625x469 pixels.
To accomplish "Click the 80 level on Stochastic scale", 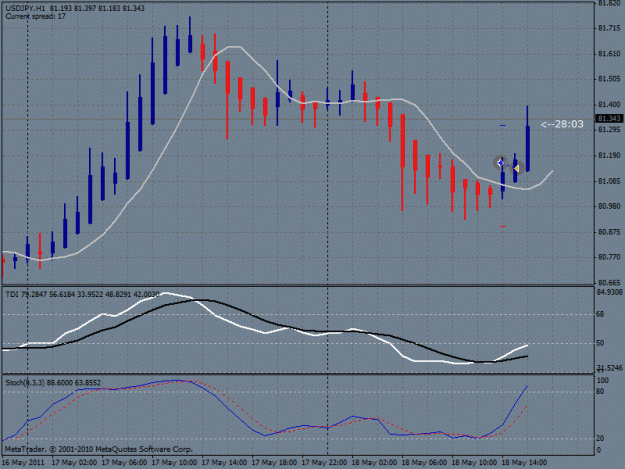I will click(x=600, y=392).
